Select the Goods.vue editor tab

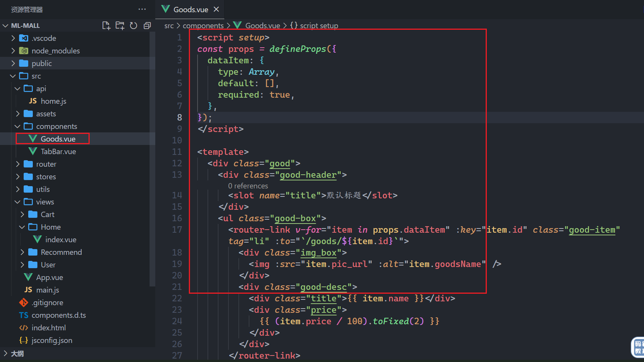pos(190,9)
